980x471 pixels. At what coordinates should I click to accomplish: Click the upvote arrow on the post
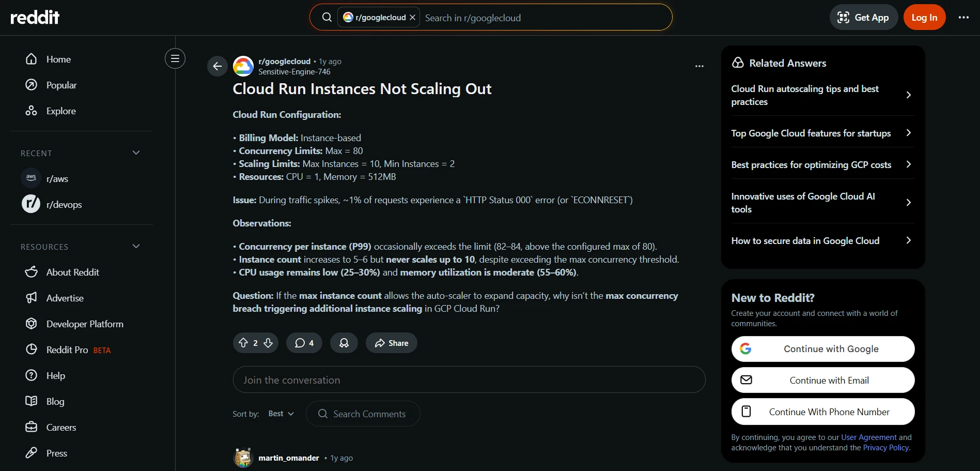(243, 343)
